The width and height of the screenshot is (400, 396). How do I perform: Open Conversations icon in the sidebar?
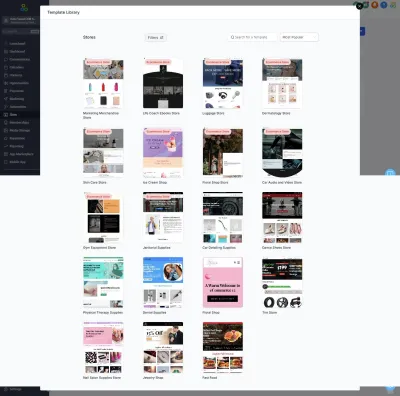tap(6, 59)
